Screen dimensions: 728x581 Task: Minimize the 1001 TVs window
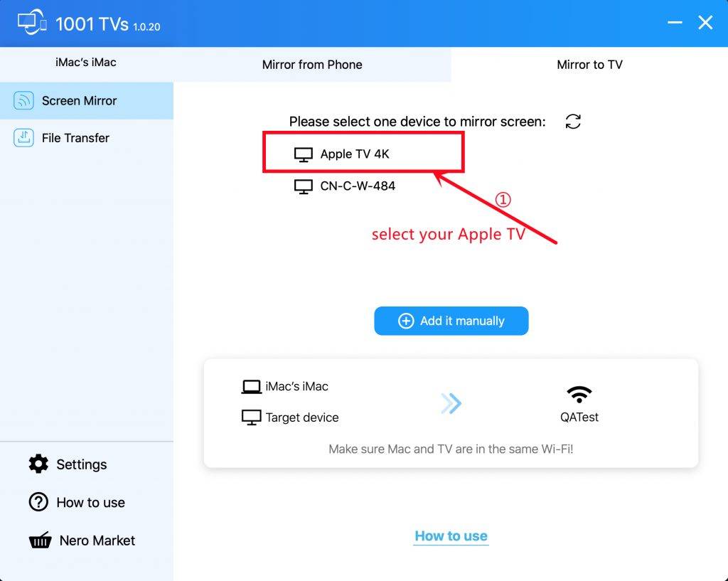pyautogui.click(x=674, y=22)
